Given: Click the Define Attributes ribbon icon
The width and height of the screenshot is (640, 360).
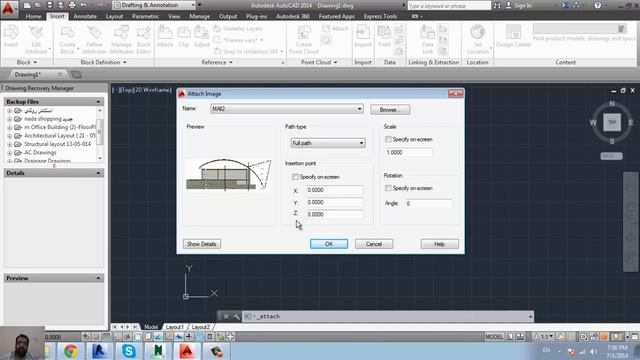Looking at the screenshot, I should tap(94, 39).
